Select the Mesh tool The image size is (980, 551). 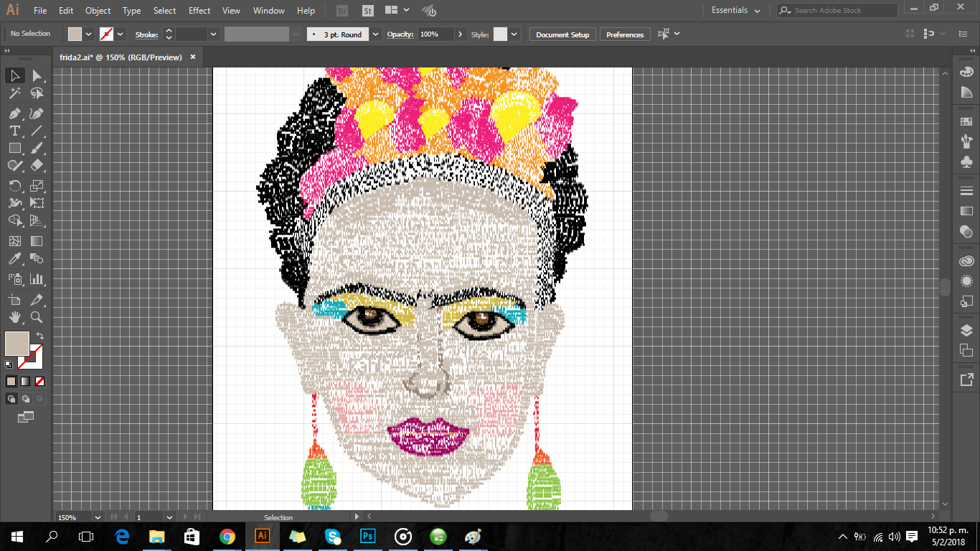[x=14, y=241]
